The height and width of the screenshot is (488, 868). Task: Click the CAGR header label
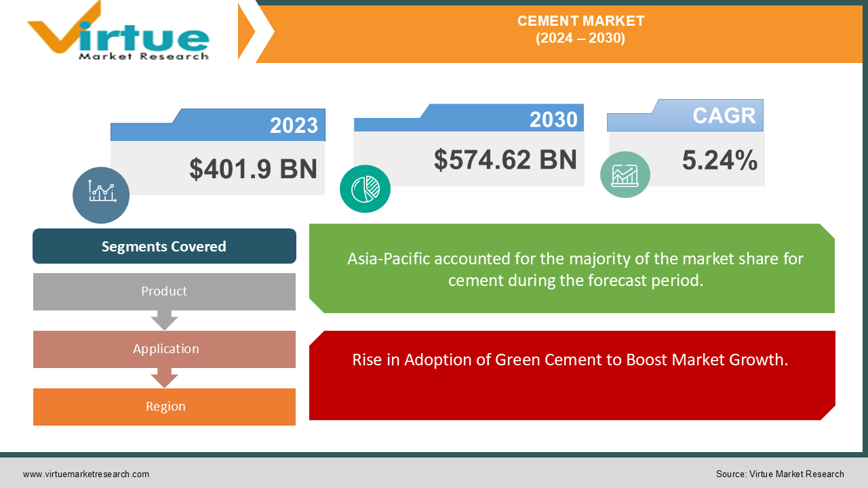pyautogui.click(x=722, y=115)
